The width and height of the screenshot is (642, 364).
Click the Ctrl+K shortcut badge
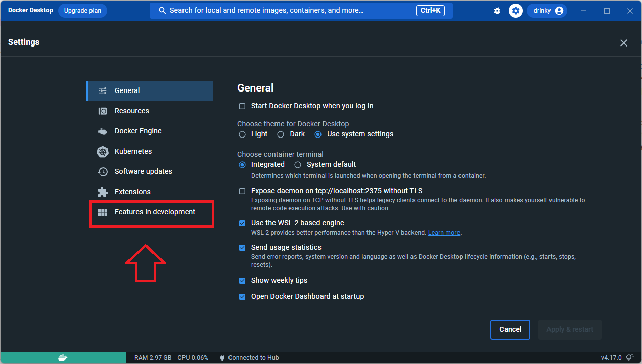pos(431,11)
